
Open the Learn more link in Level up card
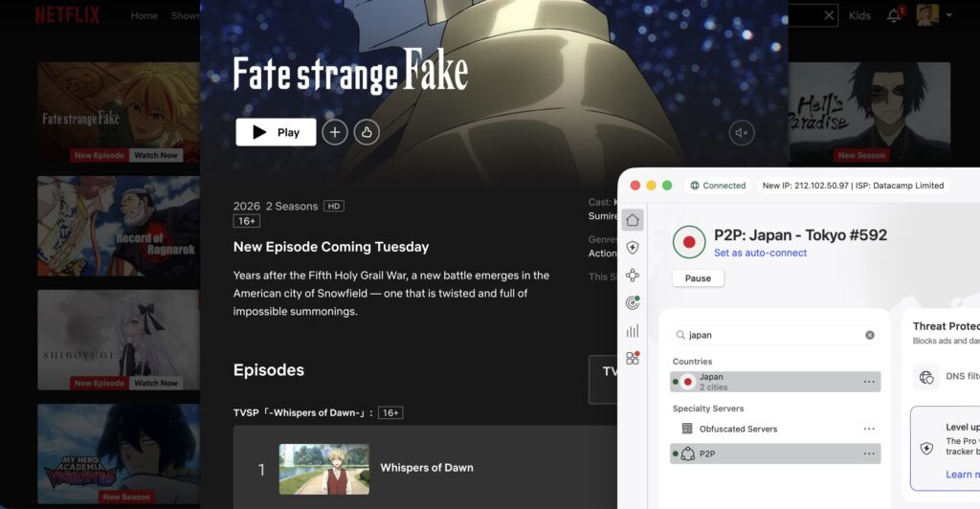[x=963, y=475]
